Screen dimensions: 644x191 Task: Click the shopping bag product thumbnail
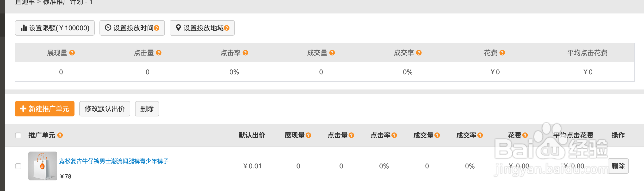click(43, 166)
